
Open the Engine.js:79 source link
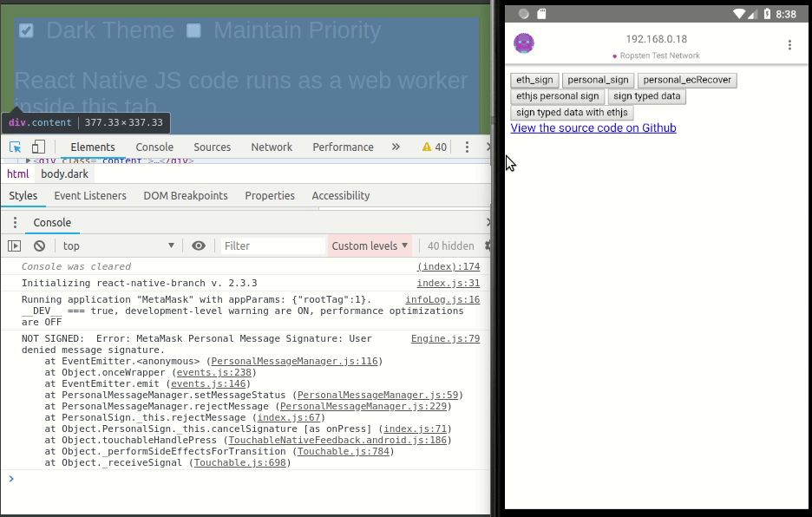[x=445, y=339]
